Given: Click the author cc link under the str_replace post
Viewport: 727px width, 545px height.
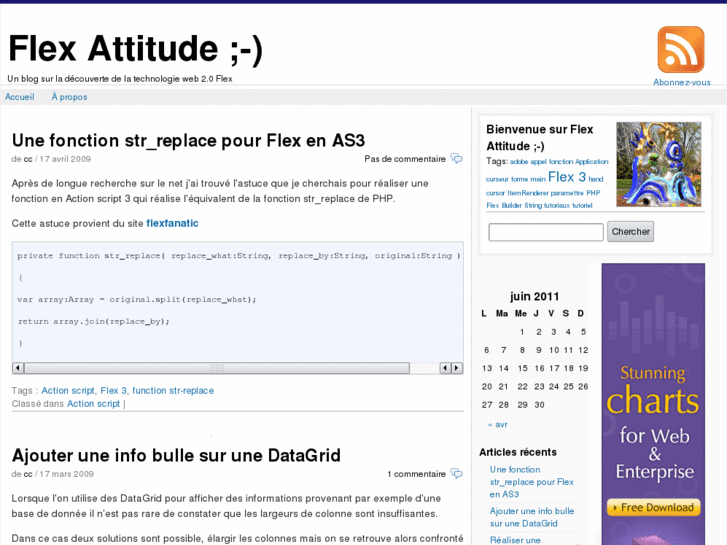Looking at the screenshot, I should pos(28,159).
